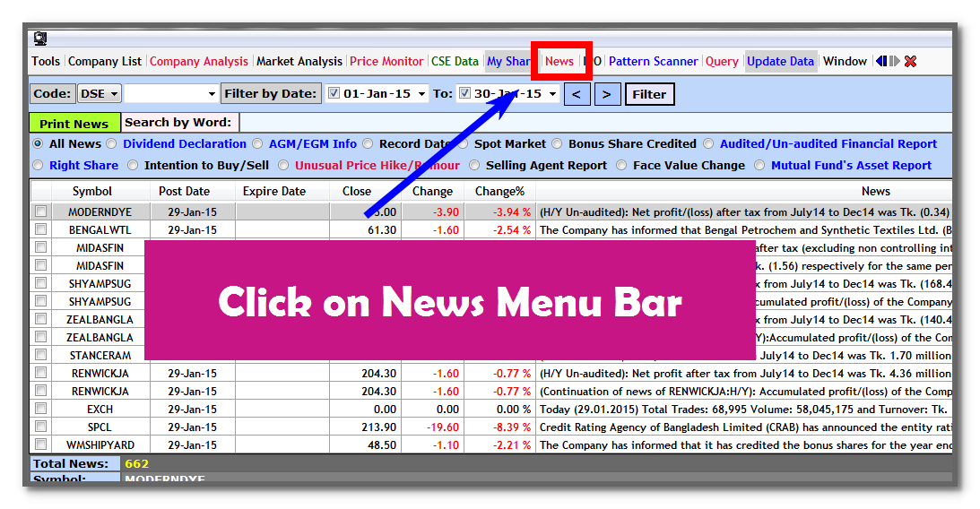Open the Pattern Scanner menu
The width and height of the screenshot is (980, 509).
pos(653,61)
